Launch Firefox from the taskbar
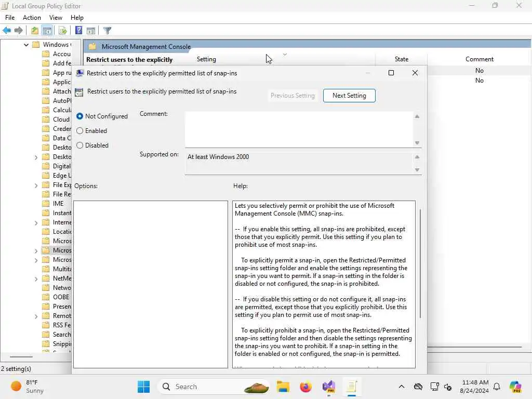This screenshot has width=532, height=399. pos(305,387)
